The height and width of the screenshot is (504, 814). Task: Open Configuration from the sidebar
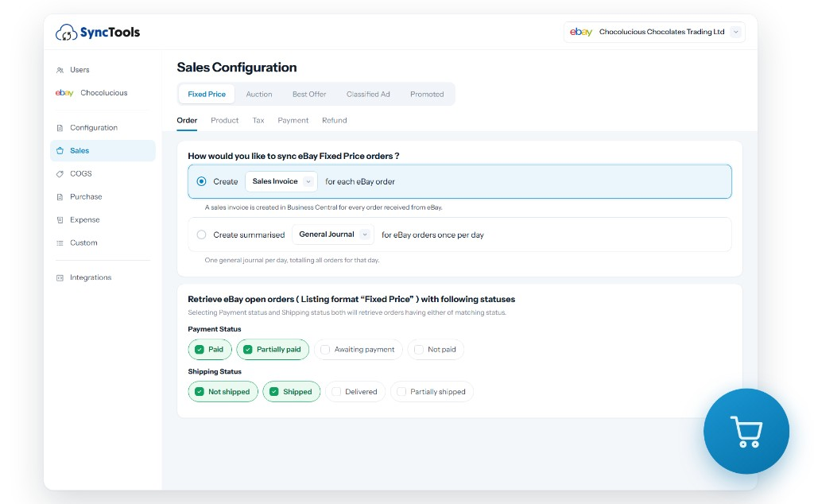(x=103, y=128)
